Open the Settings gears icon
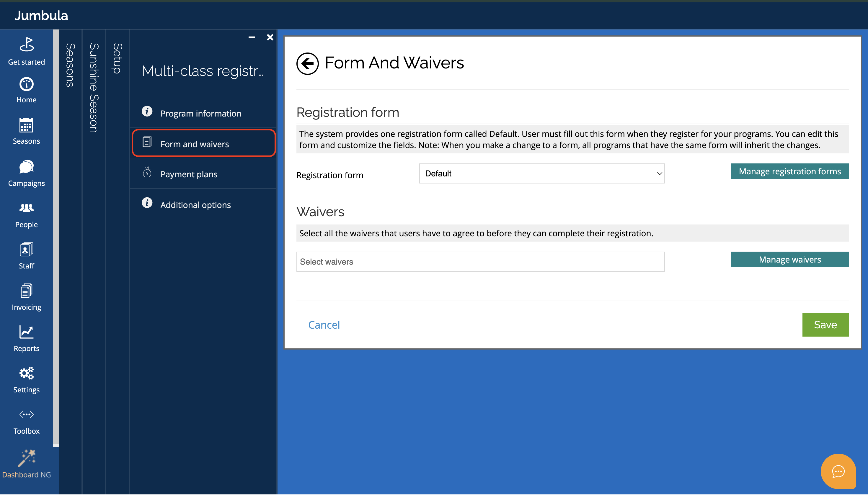868x495 pixels. click(27, 380)
